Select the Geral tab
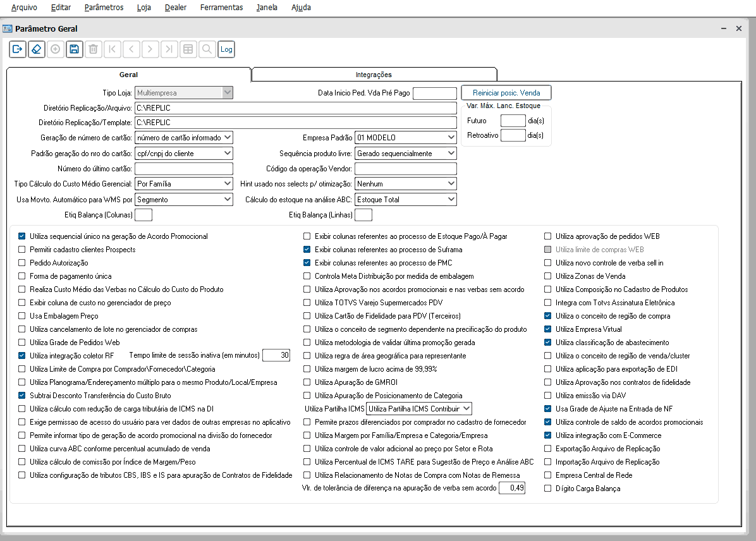 coord(129,75)
